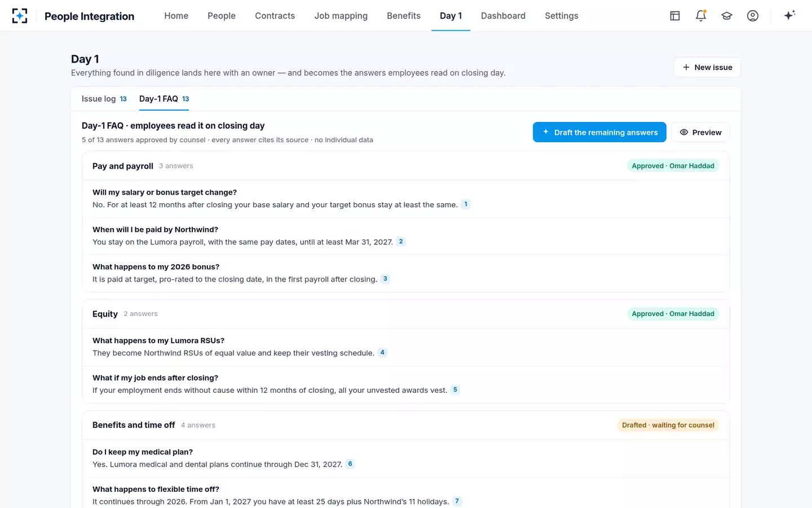Screen dimensions: 812x508
Task: Click the '3 answers' count label
Action: click(176, 166)
